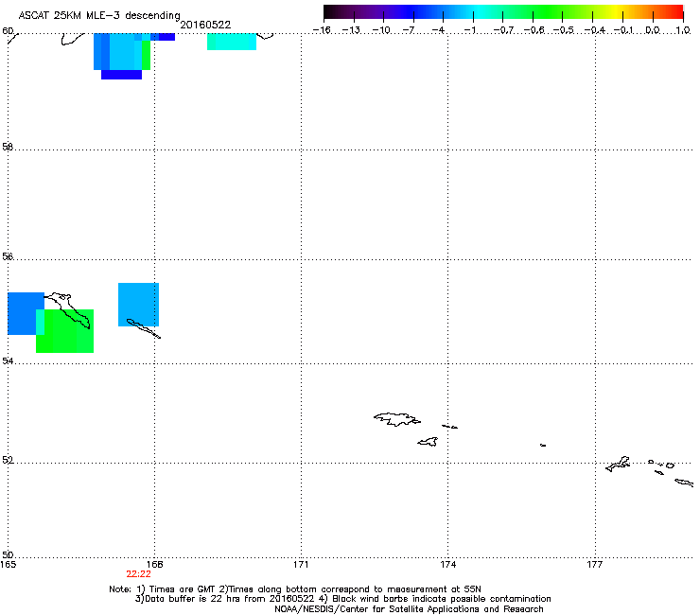The image size is (700, 615).
Task: Click the -13 color scale label
Action: (351, 30)
